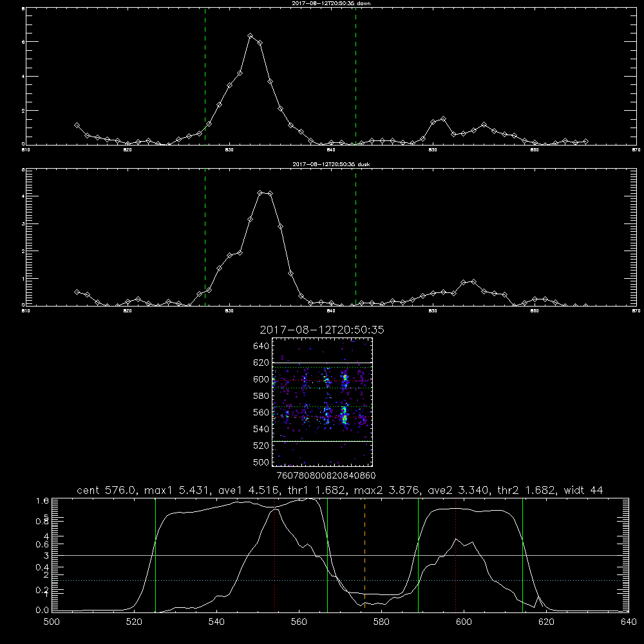
Task: Click the right green dashed line in dawn plot
Action: (355, 77)
